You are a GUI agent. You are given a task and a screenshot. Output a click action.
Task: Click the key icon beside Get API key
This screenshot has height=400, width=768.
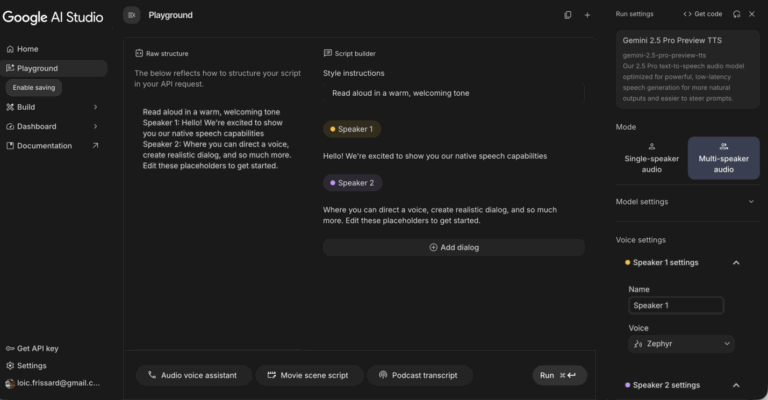click(x=10, y=349)
